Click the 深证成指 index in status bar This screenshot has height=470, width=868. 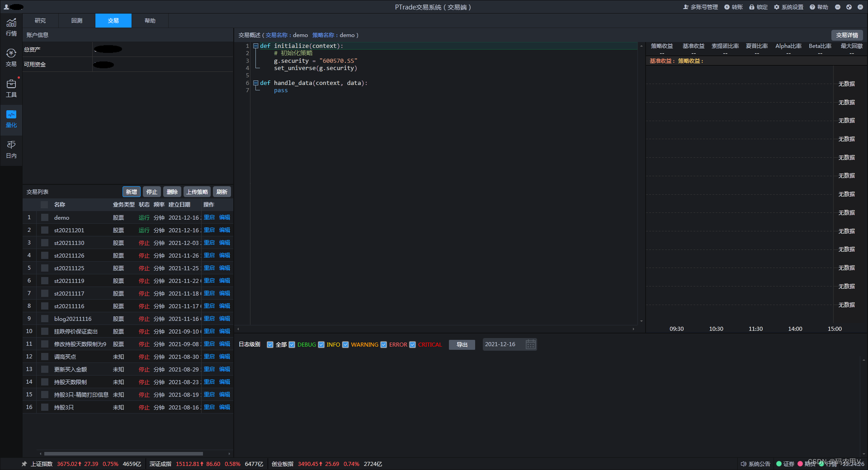click(160, 464)
